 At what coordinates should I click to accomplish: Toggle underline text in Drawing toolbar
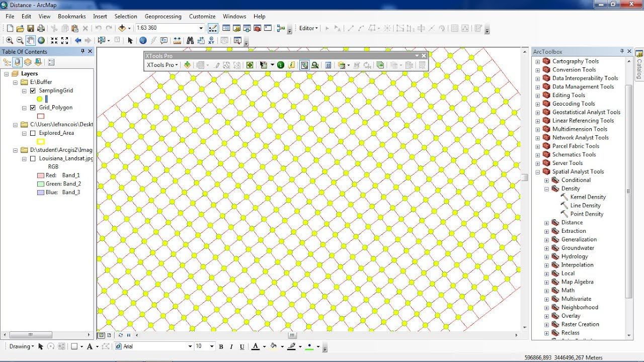tap(242, 346)
